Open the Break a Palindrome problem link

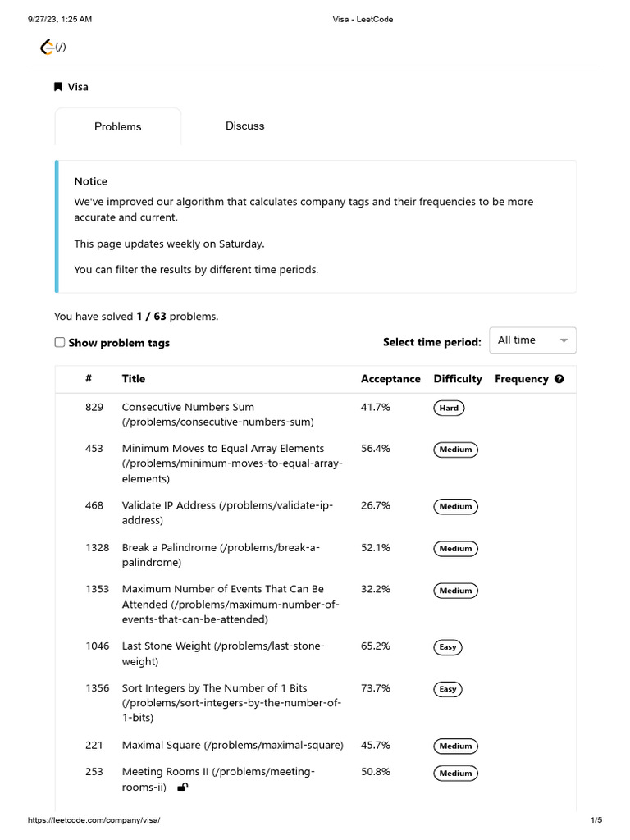(x=169, y=547)
